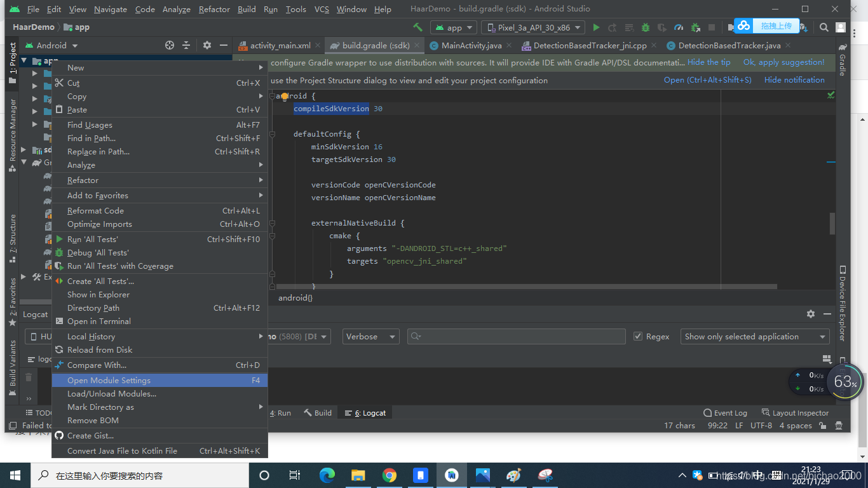Open the Favorites side tab

pos(12,302)
